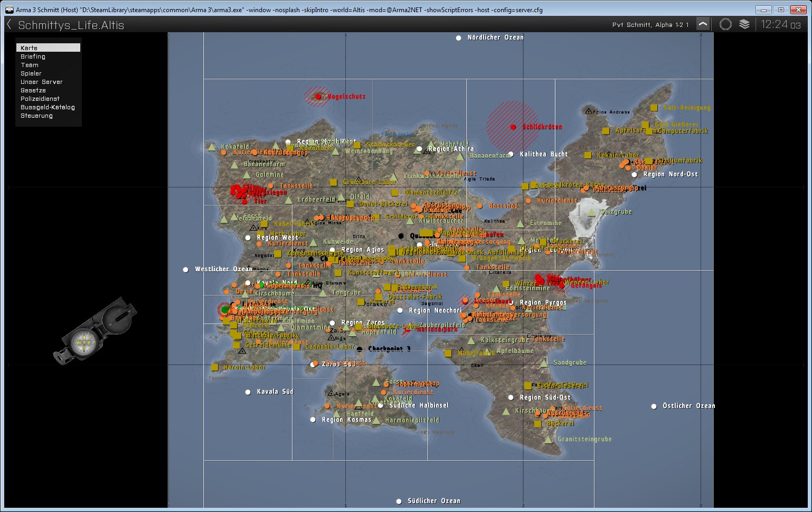
Task: Open the stacked layers icon in top bar
Action: point(744,24)
